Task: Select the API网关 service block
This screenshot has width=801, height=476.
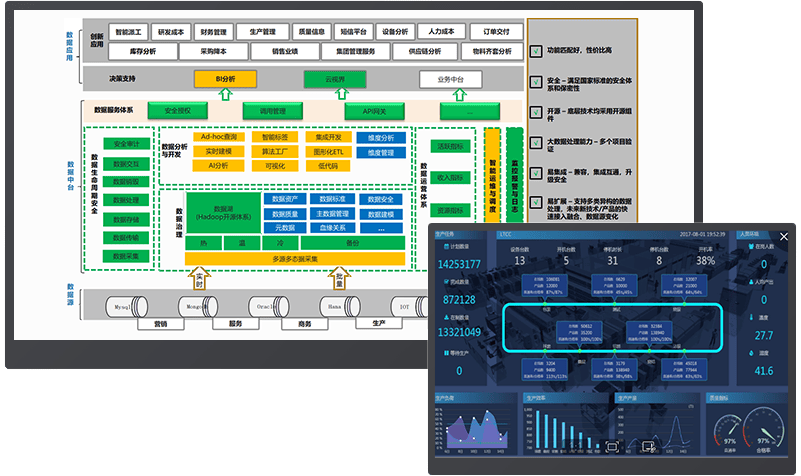Action: [373, 111]
